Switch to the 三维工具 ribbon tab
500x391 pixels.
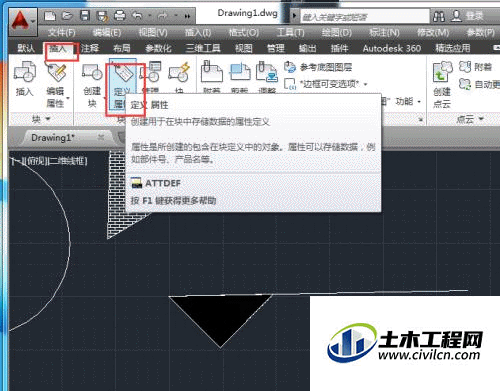203,48
